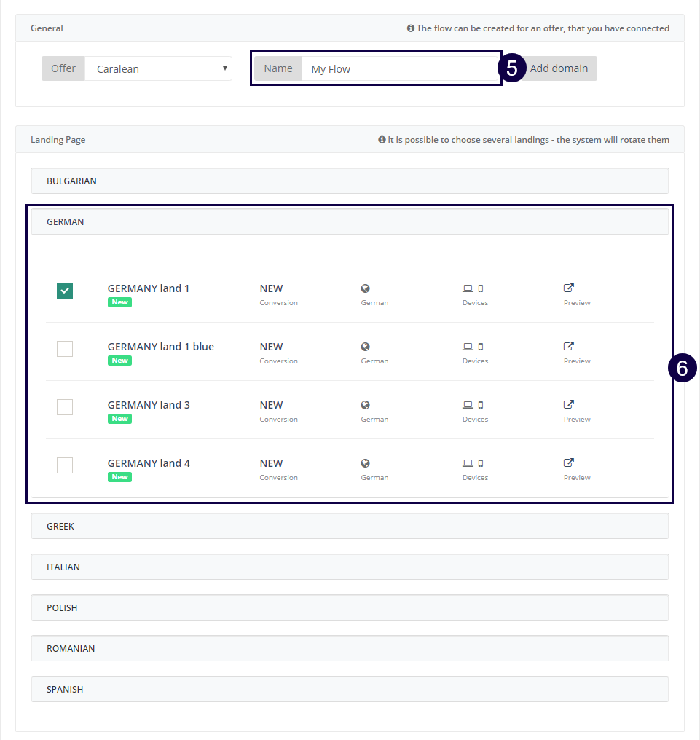Open preview icon for GERMANY land 1 blue
The height and width of the screenshot is (740, 700).
(x=569, y=346)
